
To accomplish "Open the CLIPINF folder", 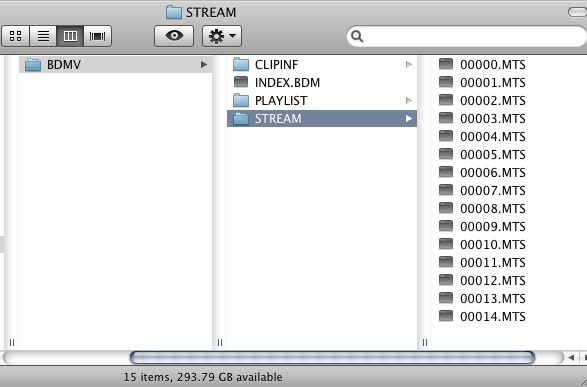I will 322,64.
